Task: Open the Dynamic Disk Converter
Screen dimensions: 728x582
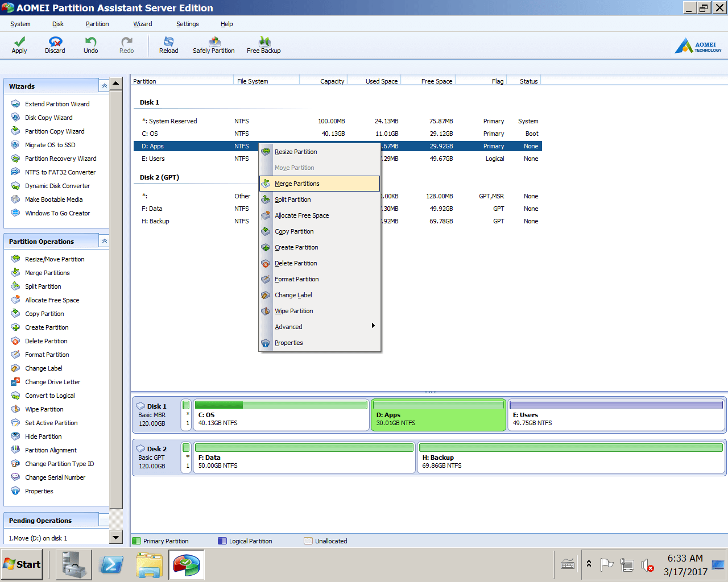Action: [50, 186]
